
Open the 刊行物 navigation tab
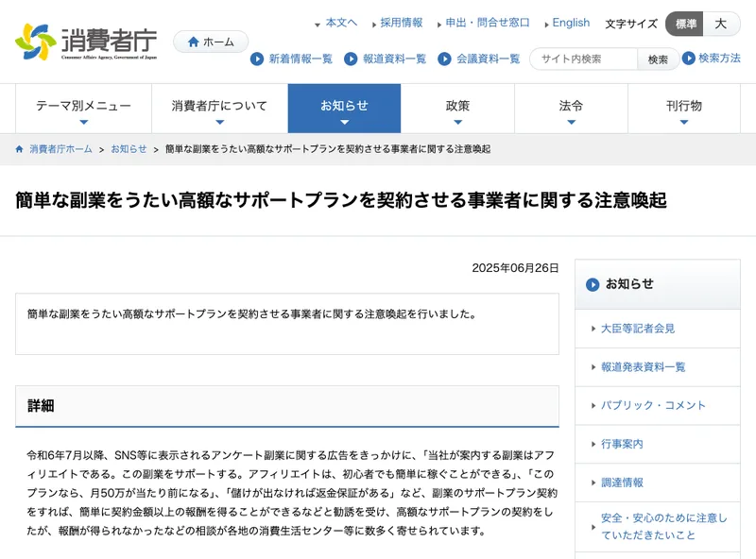[x=683, y=109]
